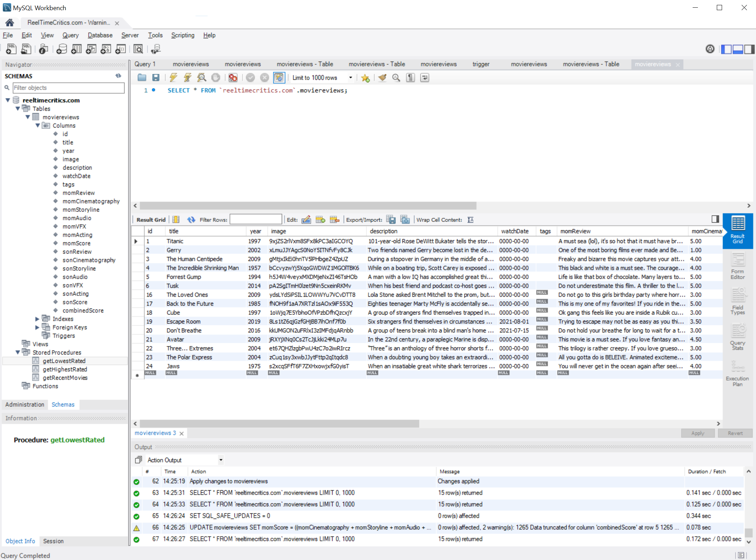Create a new schema icon
Image resolution: width=756 pixels, height=560 pixels.
(x=62, y=49)
